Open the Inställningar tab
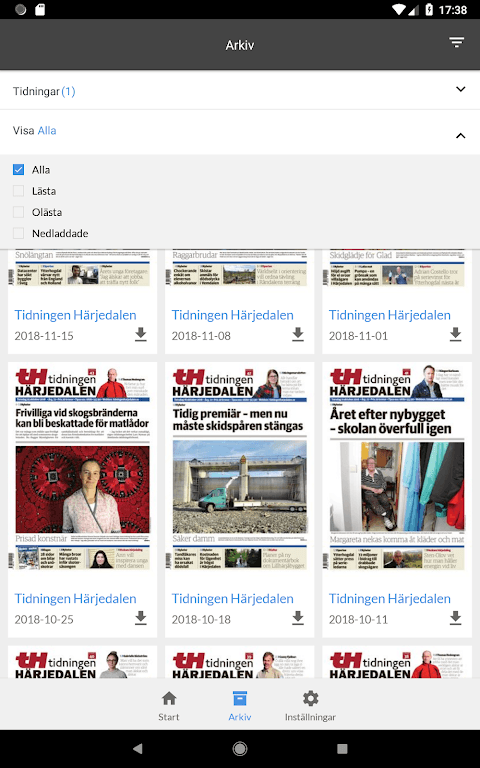The image size is (480, 768). pyautogui.click(x=311, y=706)
